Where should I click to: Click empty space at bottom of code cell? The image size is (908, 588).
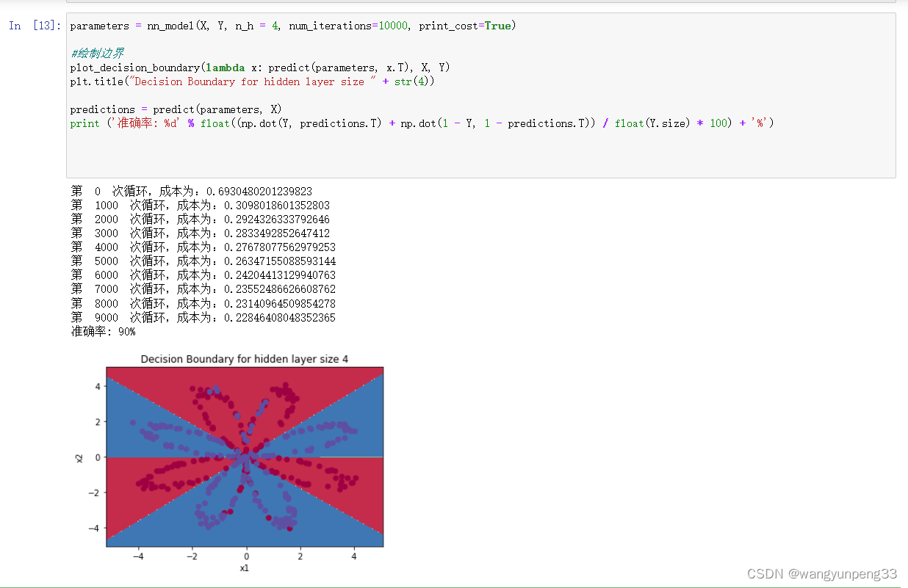pos(478,158)
